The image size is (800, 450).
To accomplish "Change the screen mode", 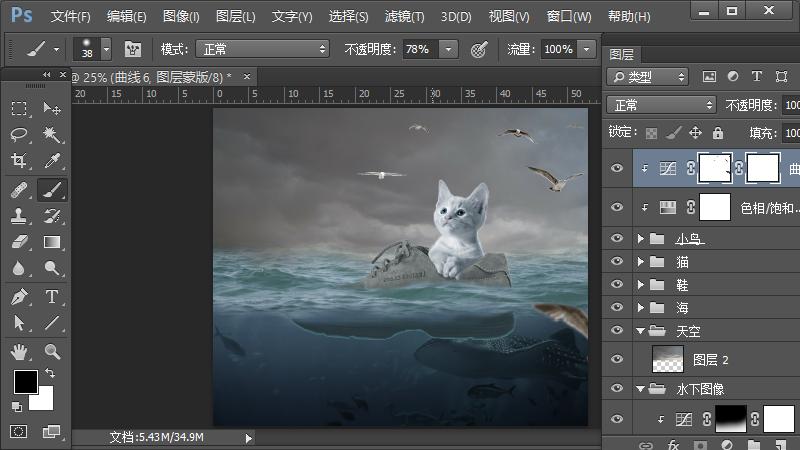I will [52, 432].
